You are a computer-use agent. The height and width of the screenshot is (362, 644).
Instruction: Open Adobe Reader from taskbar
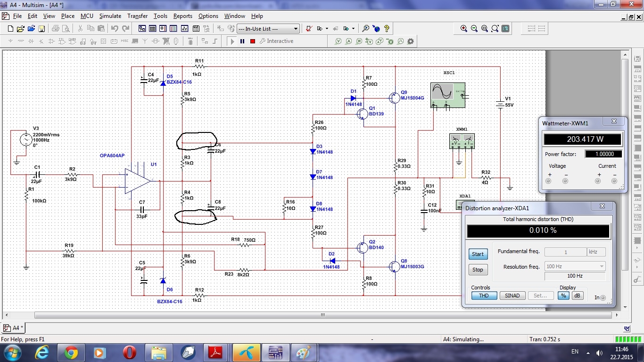[216, 352]
